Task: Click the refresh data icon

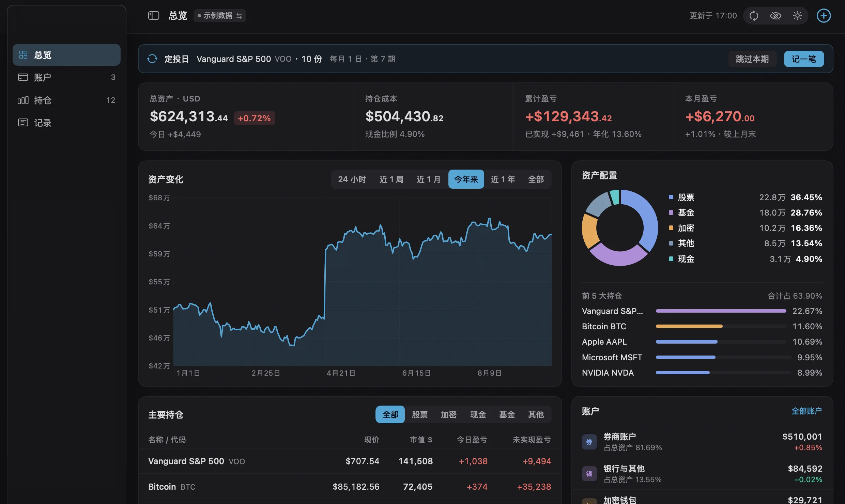Action: pyautogui.click(x=754, y=16)
